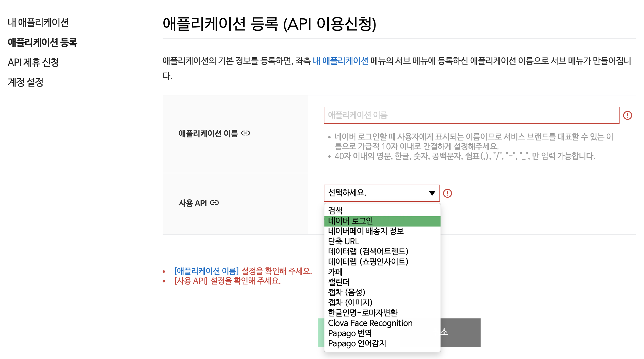This screenshot has height=359, width=644.
Task: Choose 네이버 로그인 in the dropdown list
Action: point(350,221)
